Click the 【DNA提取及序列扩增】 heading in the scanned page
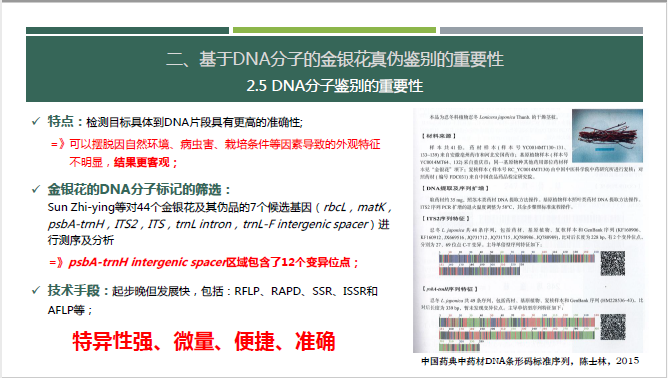Viewport: 668px width, 378px height. 455,188
